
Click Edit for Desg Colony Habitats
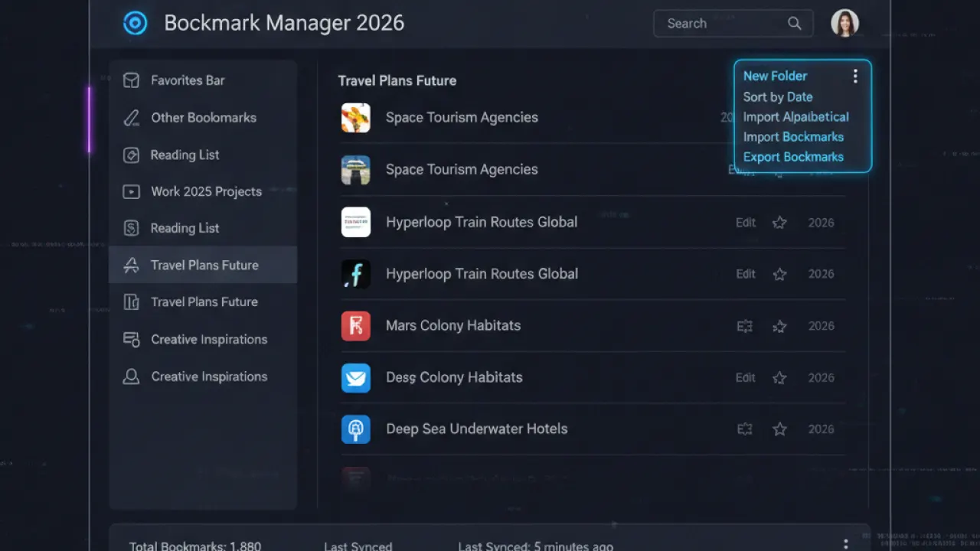(x=746, y=378)
